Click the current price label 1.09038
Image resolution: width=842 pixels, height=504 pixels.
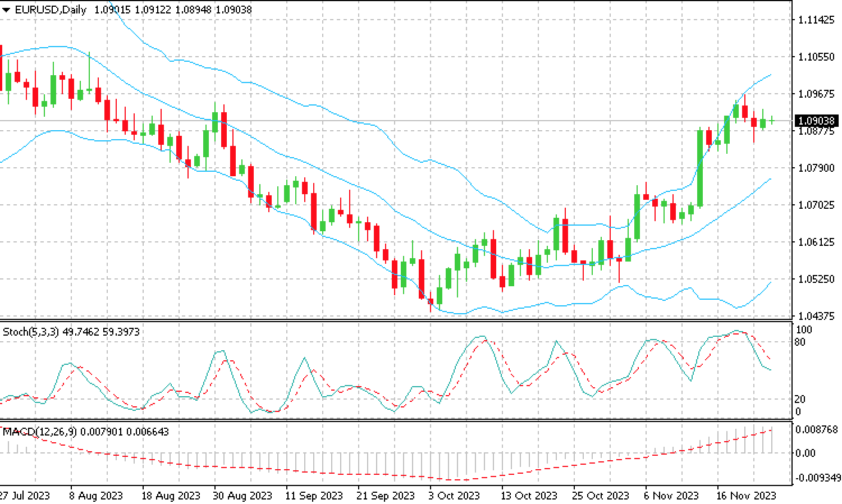(816, 121)
